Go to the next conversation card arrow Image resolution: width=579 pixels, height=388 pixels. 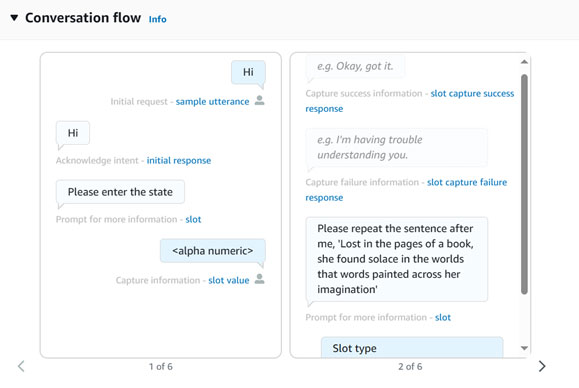pos(542,366)
